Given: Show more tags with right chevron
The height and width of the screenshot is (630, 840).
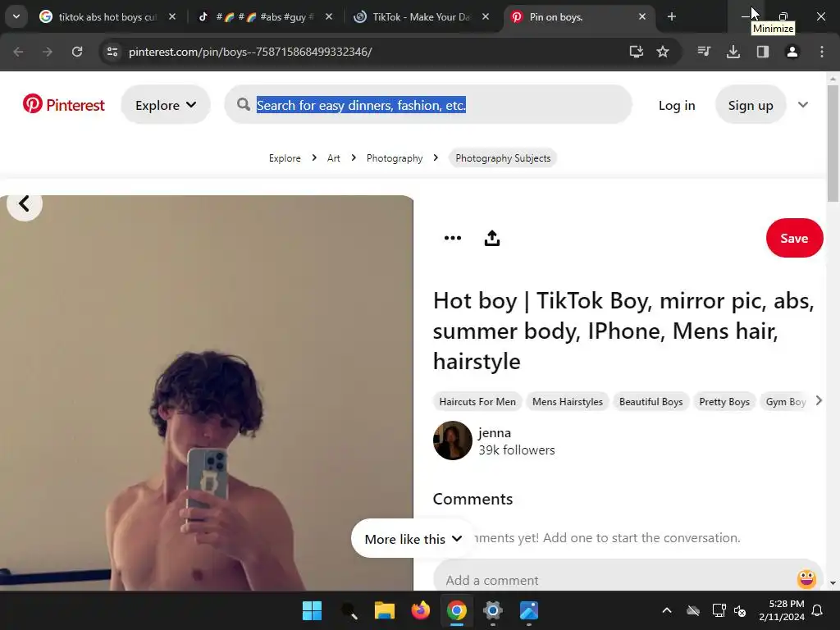Looking at the screenshot, I should point(818,400).
